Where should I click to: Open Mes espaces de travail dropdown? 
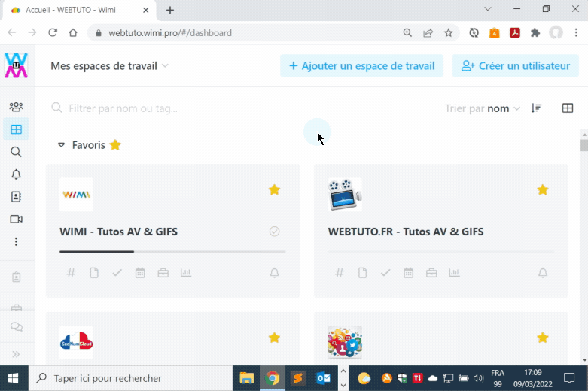(109, 66)
